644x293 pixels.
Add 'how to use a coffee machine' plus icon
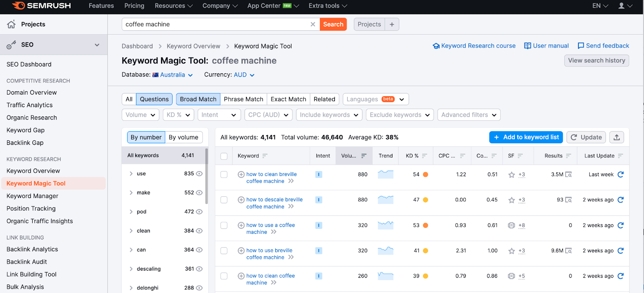click(x=241, y=225)
